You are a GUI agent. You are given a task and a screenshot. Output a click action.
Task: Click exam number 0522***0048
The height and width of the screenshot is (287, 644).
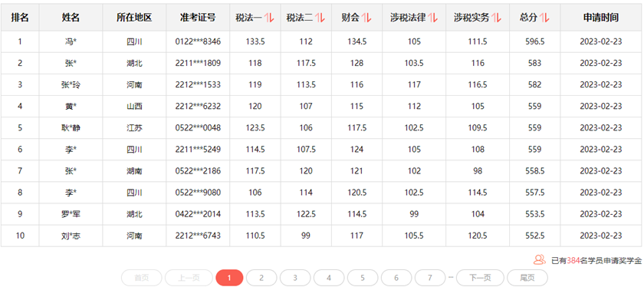198,128
